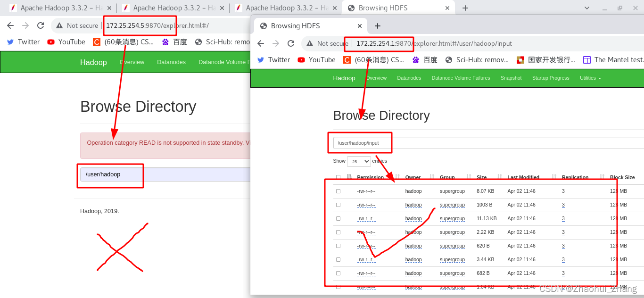Reload the page in the rear browser window
Image resolution: width=644 pixels, height=298 pixels.
tap(41, 25)
